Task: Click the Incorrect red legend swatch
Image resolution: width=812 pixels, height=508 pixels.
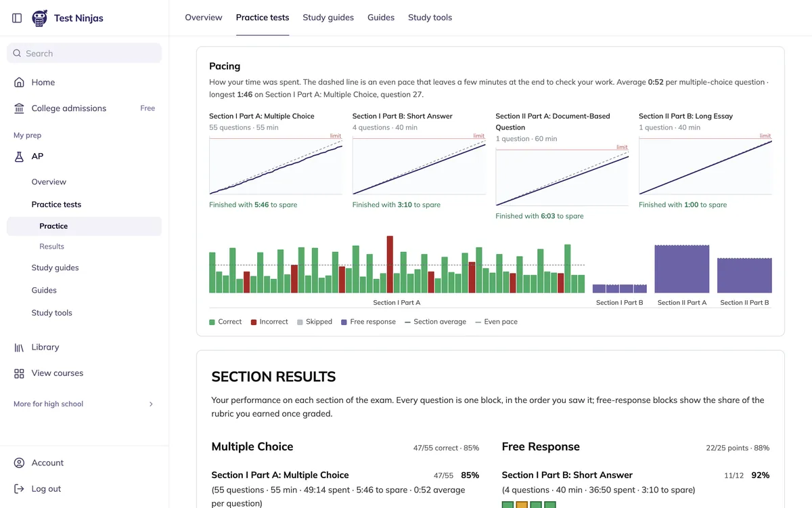Action: point(254,322)
